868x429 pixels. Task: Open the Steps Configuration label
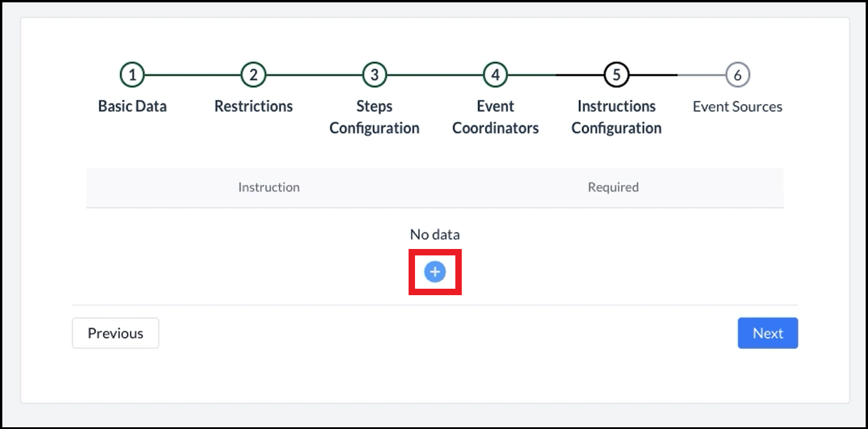(x=375, y=117)
